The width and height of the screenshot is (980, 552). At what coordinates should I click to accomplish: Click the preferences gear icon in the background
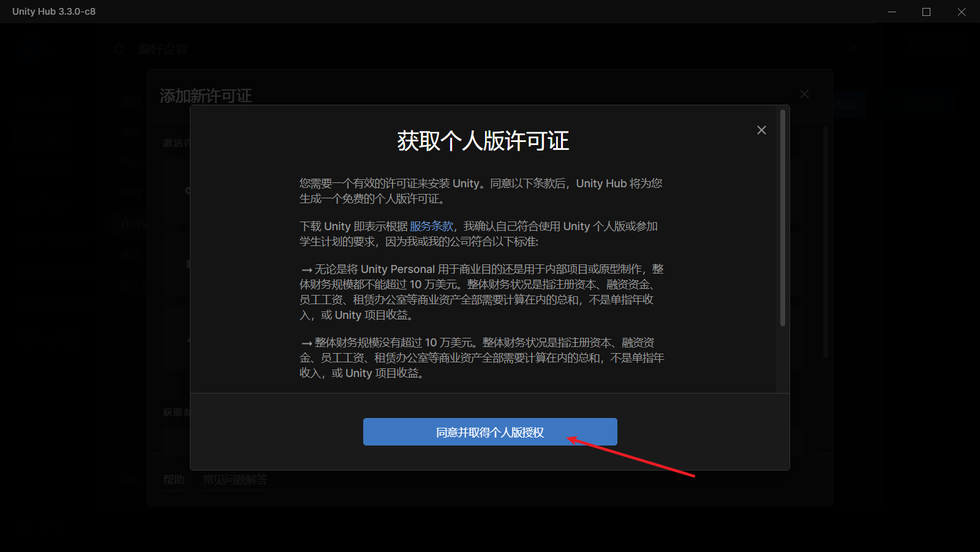[x=119, y=49]
